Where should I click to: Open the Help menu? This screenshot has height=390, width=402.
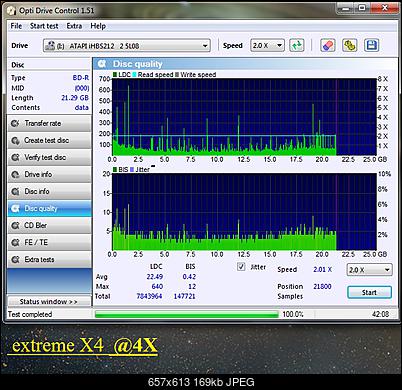tap(98, 26)
